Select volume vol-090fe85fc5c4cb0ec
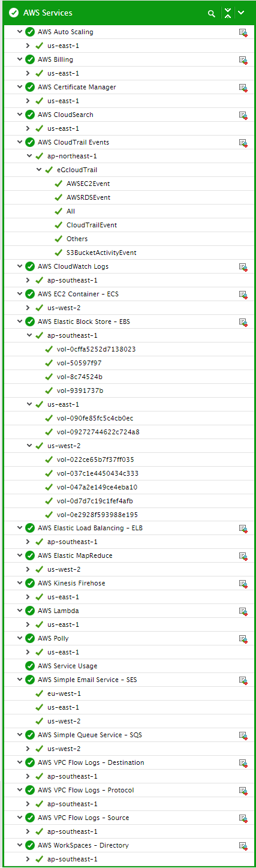This screenshot has width=256, height=868. (95, 418)
